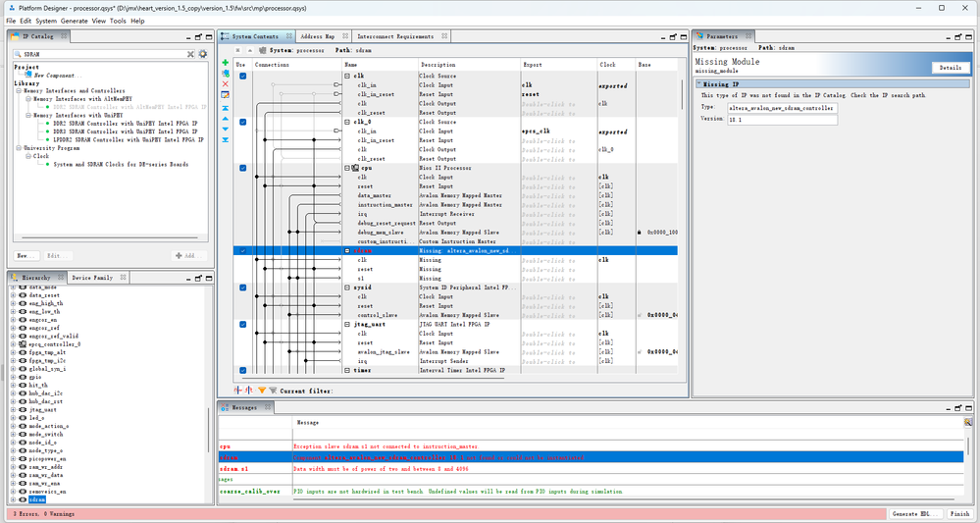
Task: Toggle the Use checkbox for cpu
Action: coord(242,168)
